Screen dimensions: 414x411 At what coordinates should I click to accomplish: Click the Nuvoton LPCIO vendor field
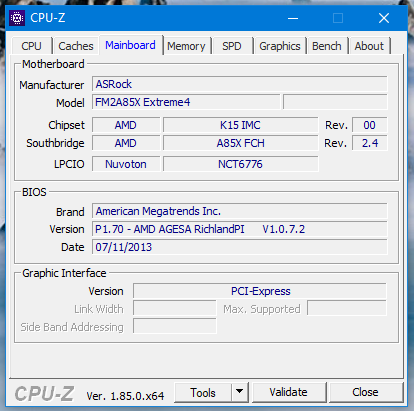tap(126, 164)
